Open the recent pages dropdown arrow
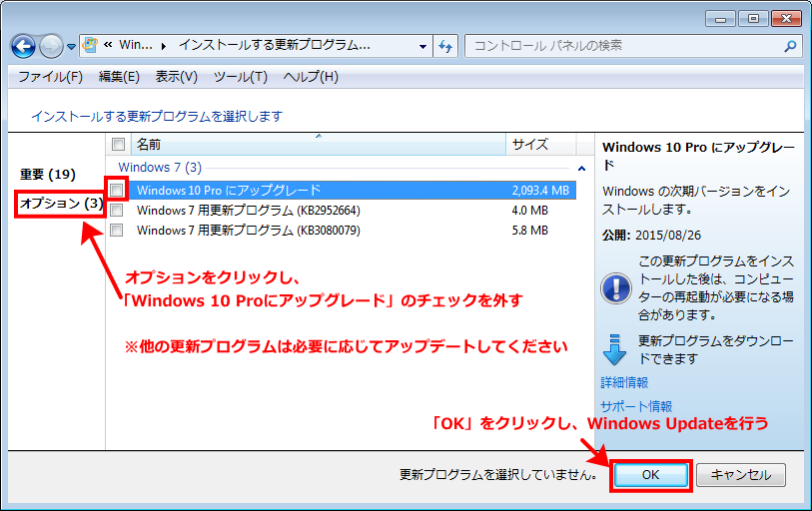The image size is (812, 511). point(72,47)
